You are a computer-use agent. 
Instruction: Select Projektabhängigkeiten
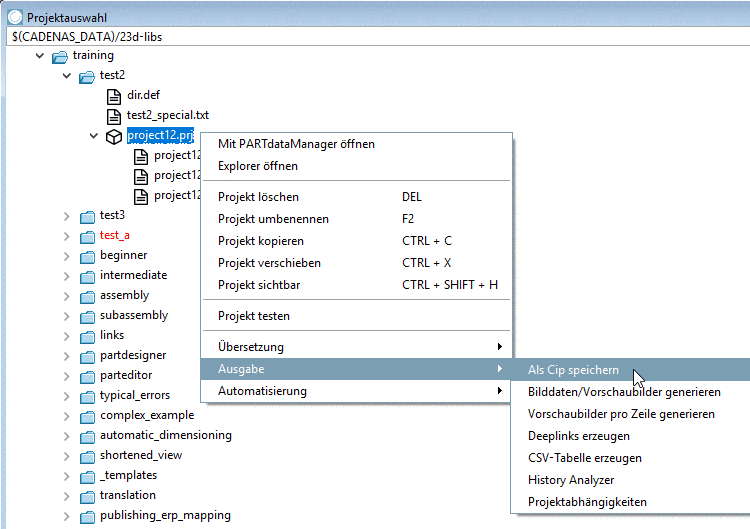631,502
